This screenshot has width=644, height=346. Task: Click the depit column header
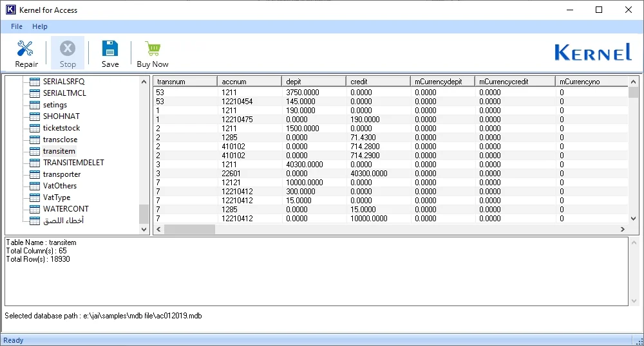(314, 82)
